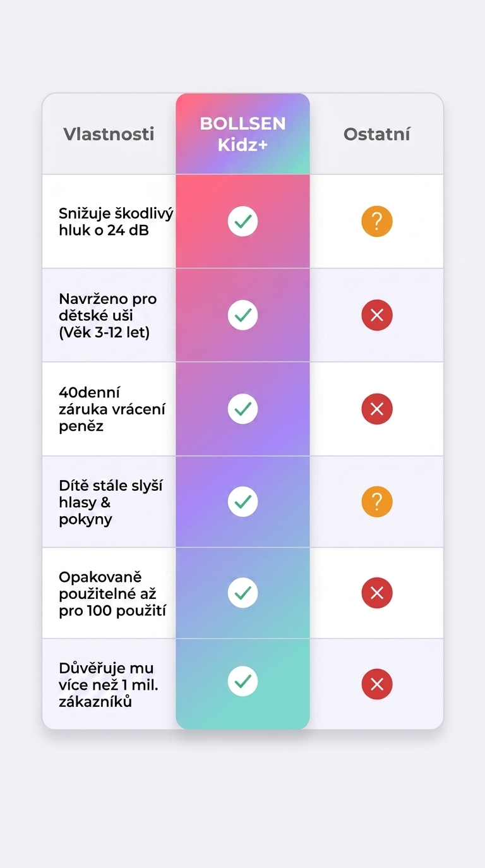
Task: Select the 'BOLLSEN Kidz+' column header
Action: [242, 133]
